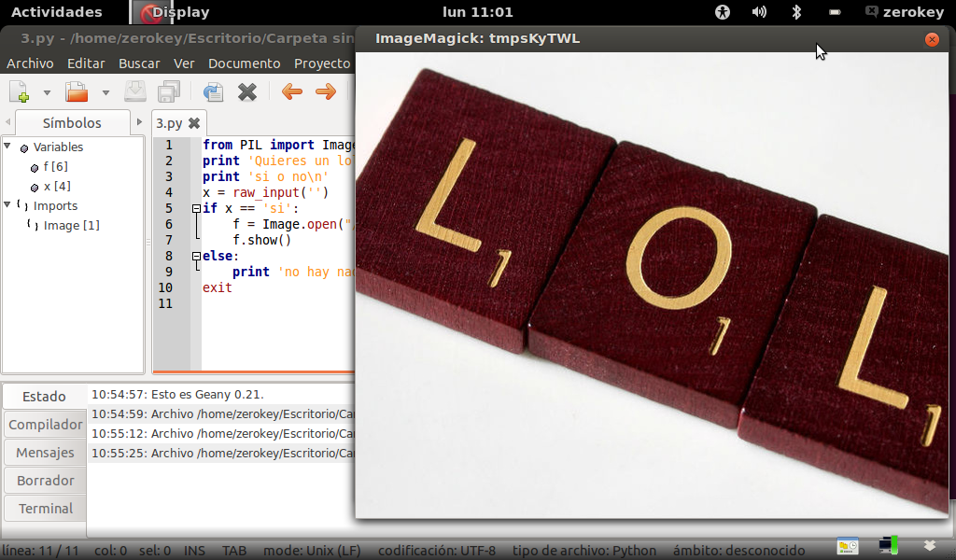Navigate back with the orange left arrow
Screen dimensions: 956x560
pos(292,91)
